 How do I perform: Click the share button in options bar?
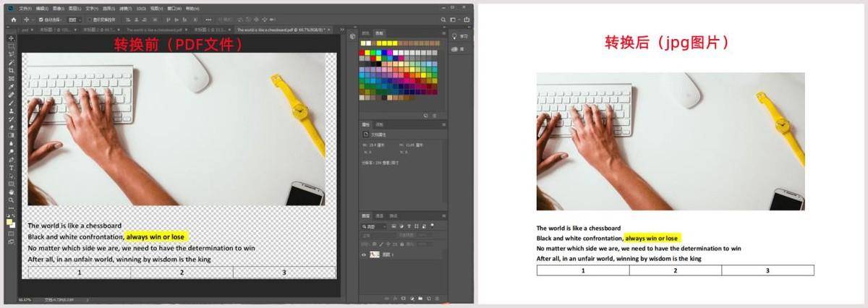467,20
